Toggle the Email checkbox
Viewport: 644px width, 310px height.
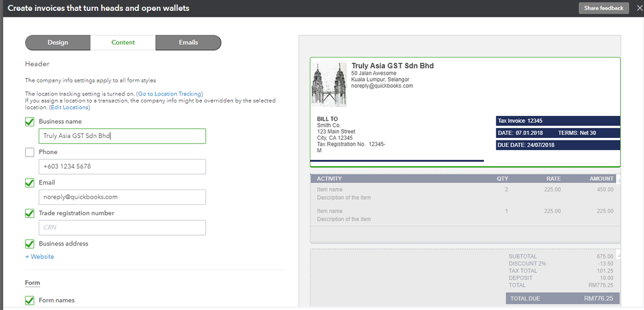click(30, 183)
